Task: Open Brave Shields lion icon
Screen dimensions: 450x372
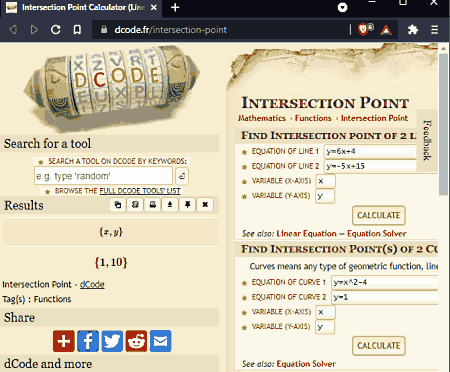Action: coord(363,30)
